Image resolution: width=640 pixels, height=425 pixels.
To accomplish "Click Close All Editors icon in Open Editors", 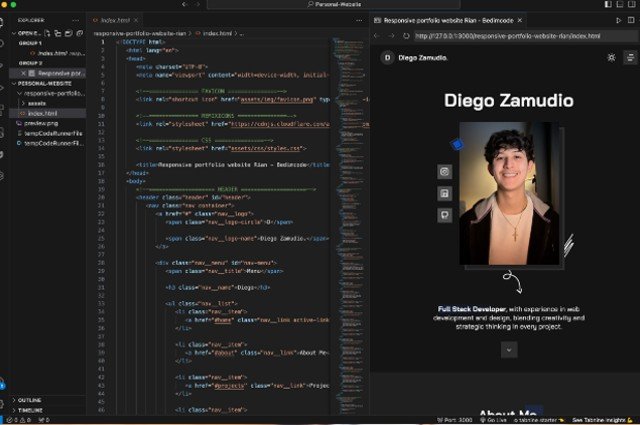I will pos(80,33).
